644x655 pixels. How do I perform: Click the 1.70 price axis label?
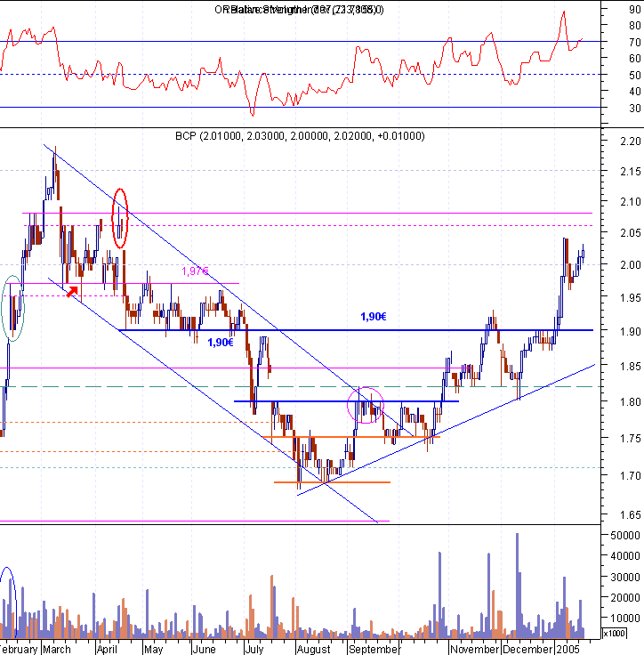point(631,476)
